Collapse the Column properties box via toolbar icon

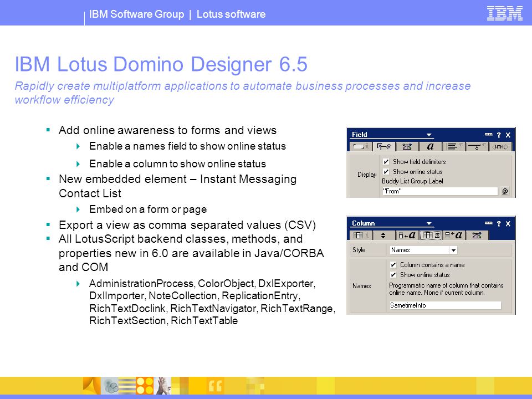coord(488,223)
